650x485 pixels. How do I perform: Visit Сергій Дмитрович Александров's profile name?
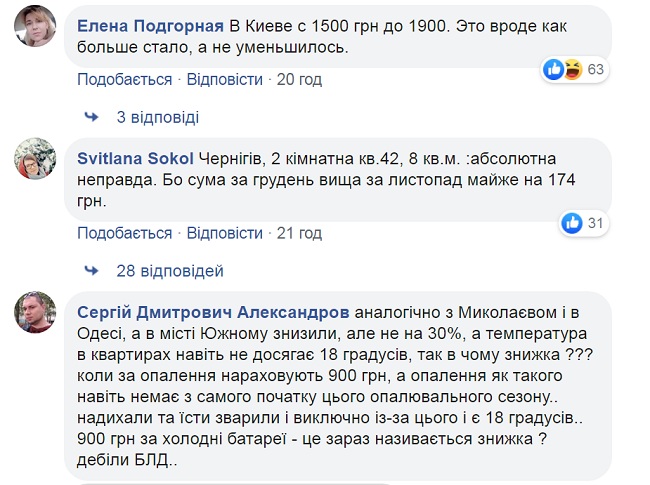[208, 305]
